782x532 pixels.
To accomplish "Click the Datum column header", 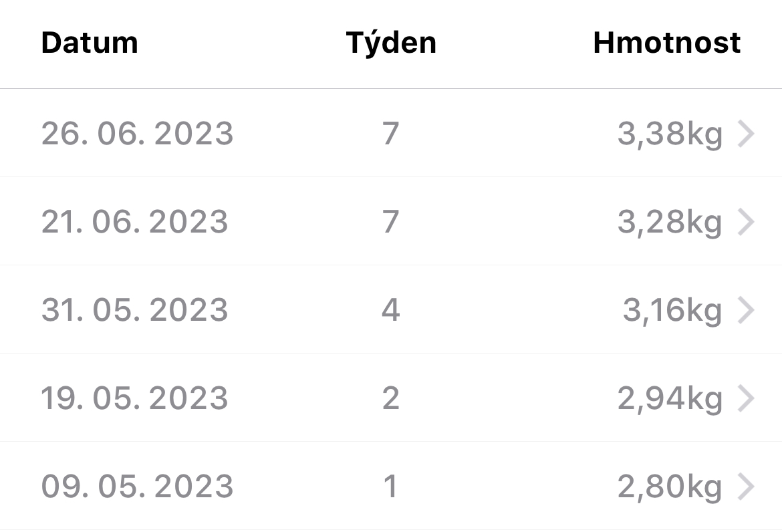I will (x=90, y=43).
